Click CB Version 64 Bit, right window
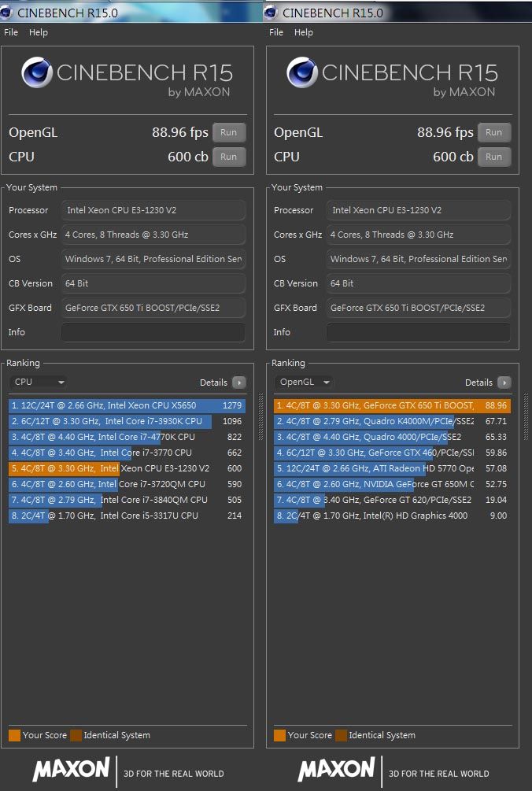This screenshot has height=791, width=532. pos(419,283)
